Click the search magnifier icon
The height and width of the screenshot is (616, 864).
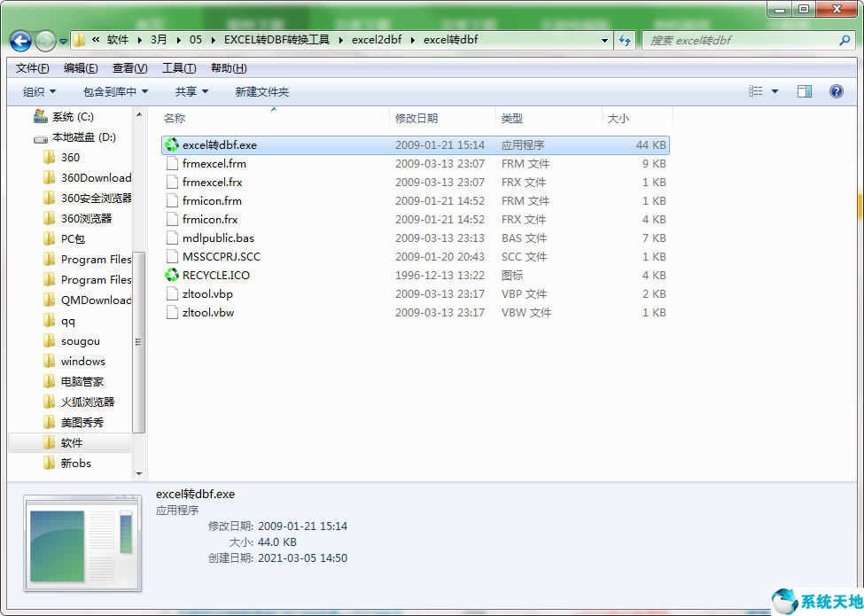845,40
